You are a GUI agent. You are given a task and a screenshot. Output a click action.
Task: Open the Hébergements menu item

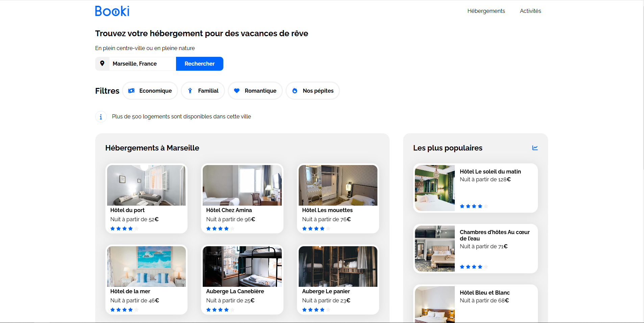point(486,11)
